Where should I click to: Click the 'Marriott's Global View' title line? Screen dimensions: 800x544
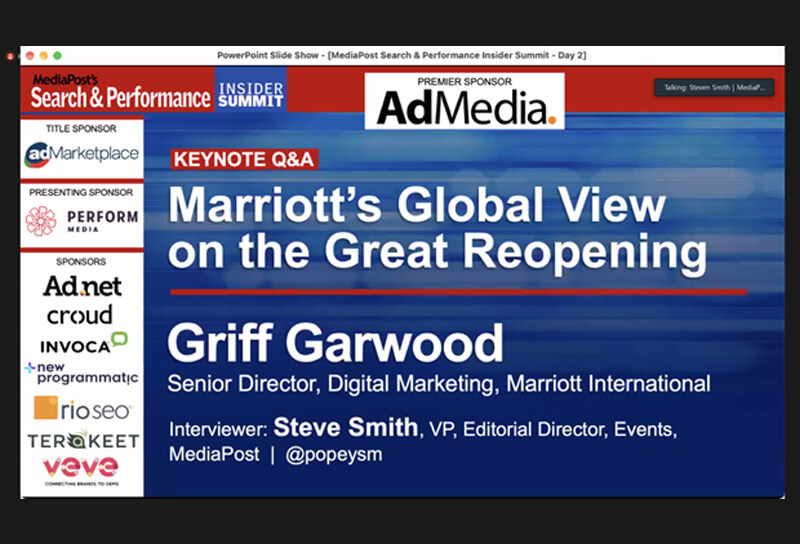(x=417, y=205)
